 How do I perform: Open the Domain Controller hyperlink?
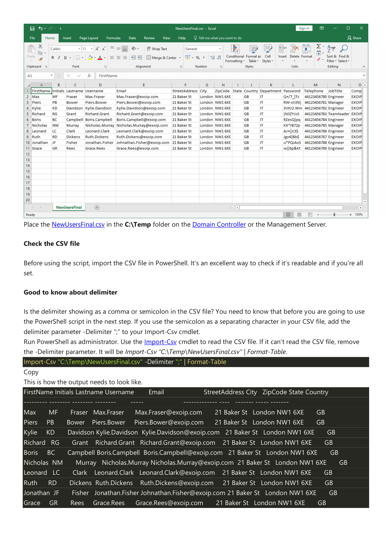[x=219, y=224]
